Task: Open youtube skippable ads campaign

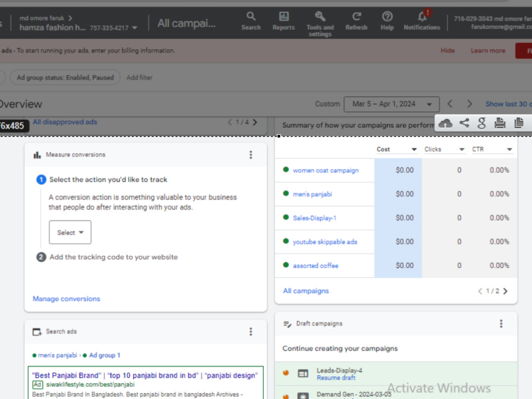Action: 325,242
